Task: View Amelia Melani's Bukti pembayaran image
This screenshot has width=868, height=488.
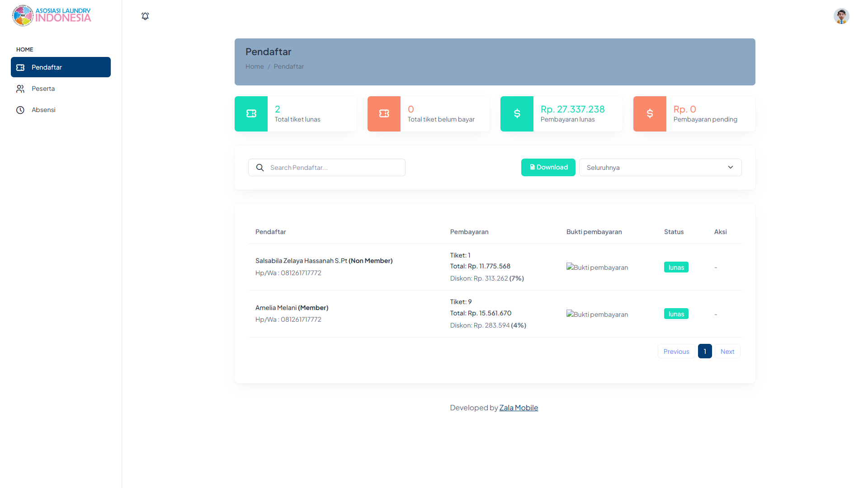Action: [x=597, y=314]
